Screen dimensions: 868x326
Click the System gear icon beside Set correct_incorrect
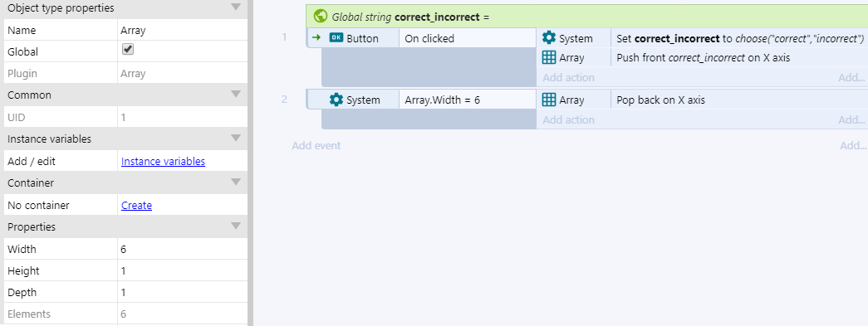pos(548,37)
